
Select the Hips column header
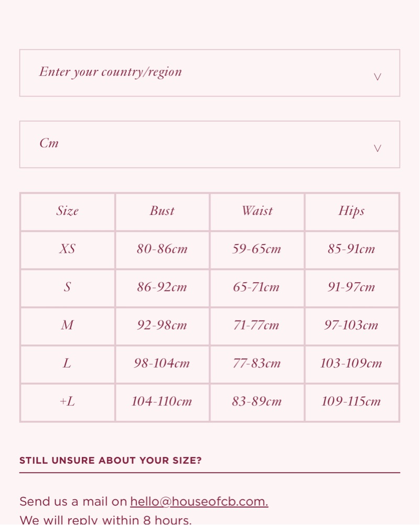coord(352,211)
